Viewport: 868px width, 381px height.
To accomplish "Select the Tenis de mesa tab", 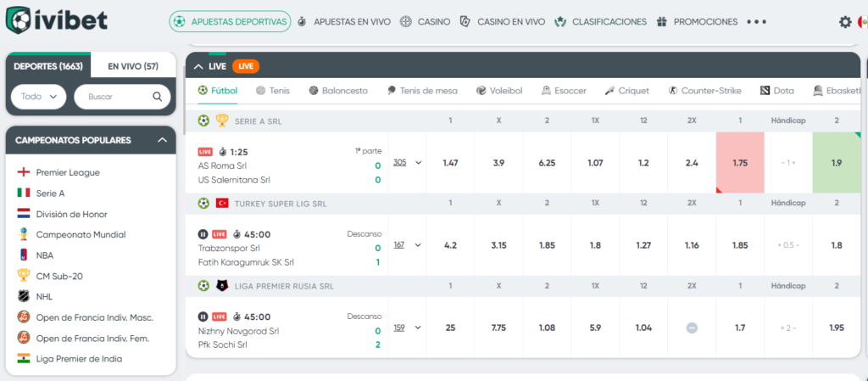I will click(x=422, y=91).
